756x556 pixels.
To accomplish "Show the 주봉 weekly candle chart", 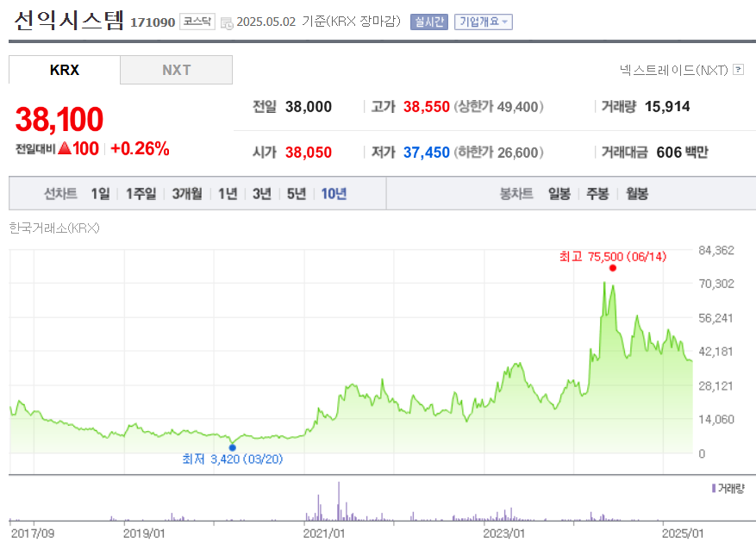I will pos(597,194).
